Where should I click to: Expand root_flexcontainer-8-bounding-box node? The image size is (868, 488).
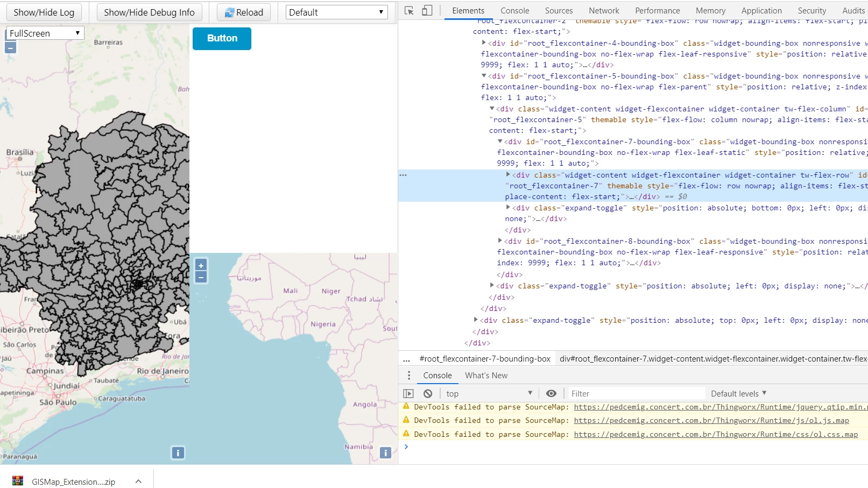pos(500,241)
